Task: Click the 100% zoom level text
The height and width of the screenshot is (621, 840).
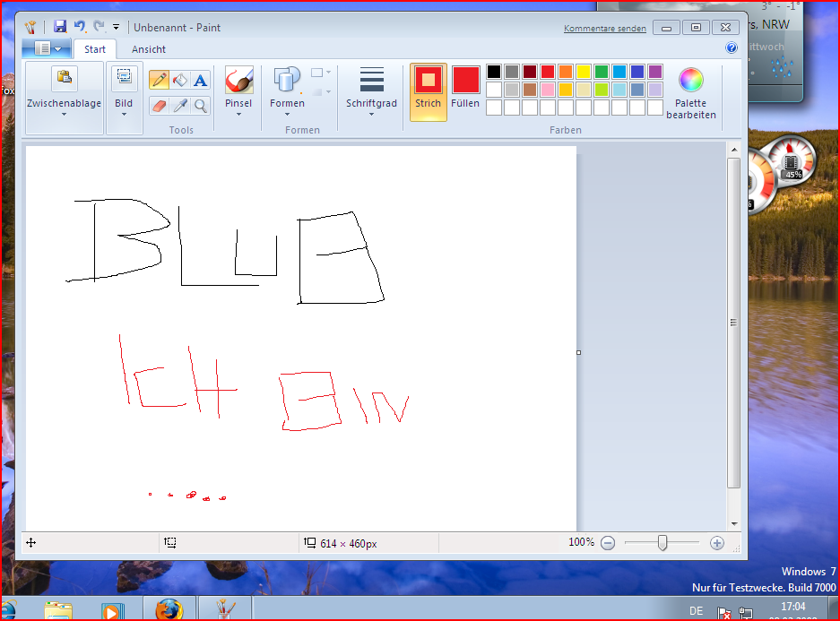Action: (581, 542)
